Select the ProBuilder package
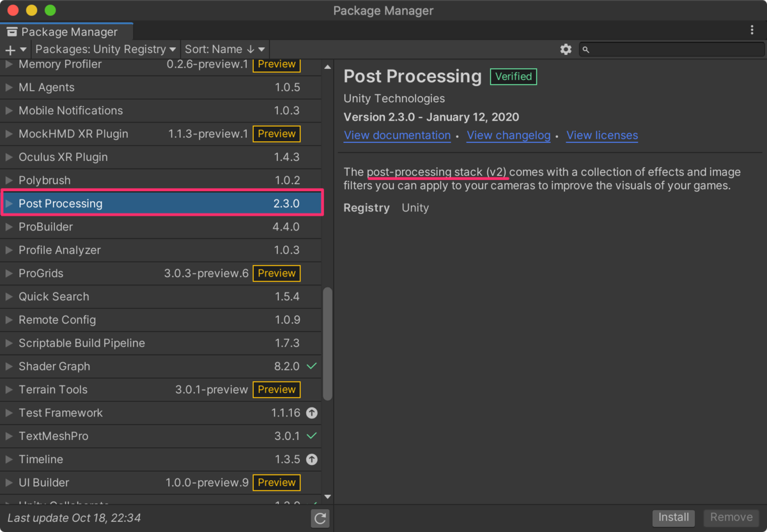The width and height of the screenshot is (767, 532). point(160,227)
